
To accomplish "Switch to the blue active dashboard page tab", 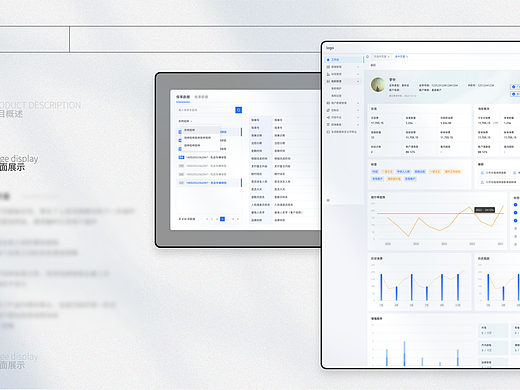I will tap(400, 57).
